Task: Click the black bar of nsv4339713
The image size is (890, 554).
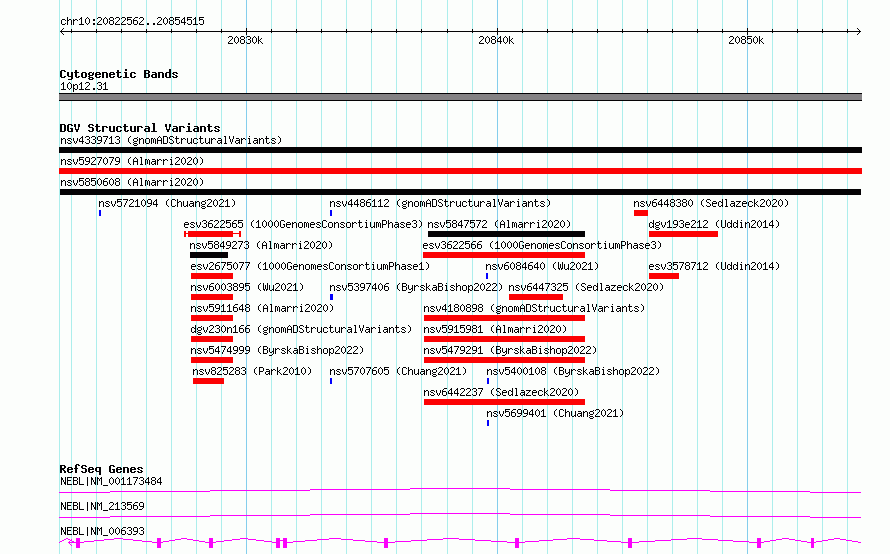Action: 460,150
